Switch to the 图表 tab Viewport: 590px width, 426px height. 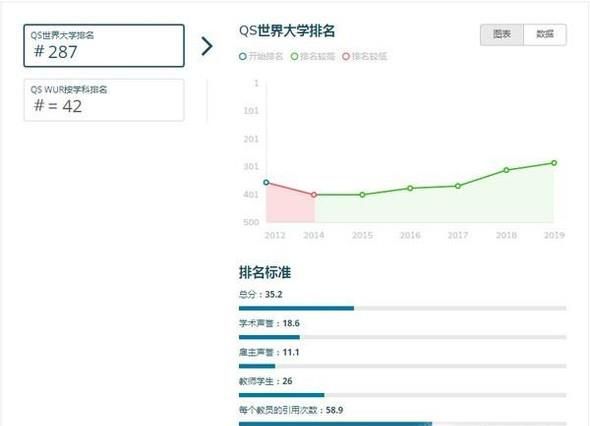(502, 35)
